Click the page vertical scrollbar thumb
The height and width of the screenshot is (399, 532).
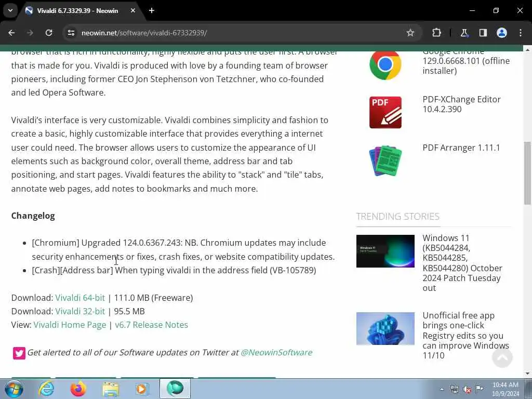[527, 173]
